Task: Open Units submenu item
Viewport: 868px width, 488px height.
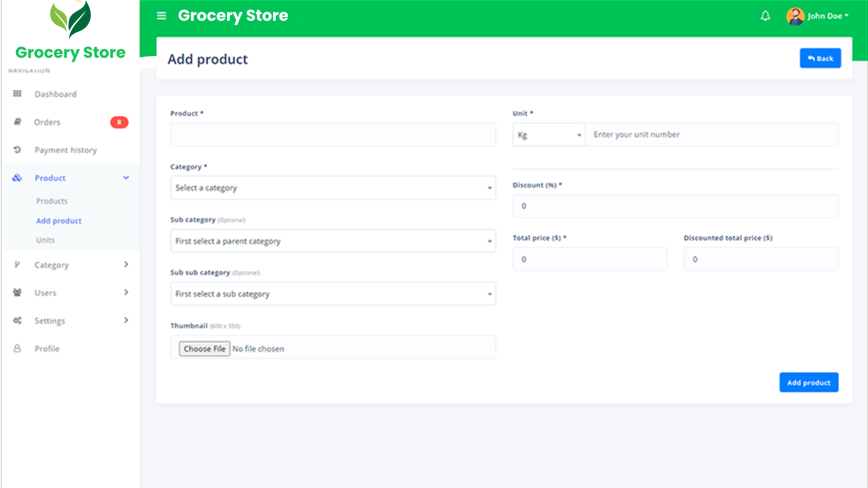Action: click(x=45, y=240)
